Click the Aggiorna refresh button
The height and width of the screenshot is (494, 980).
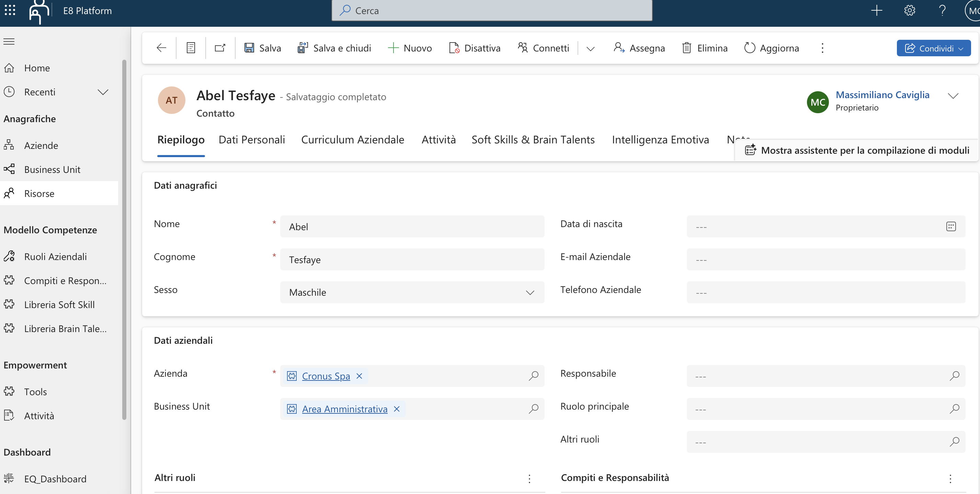click(x=772, y=48)
